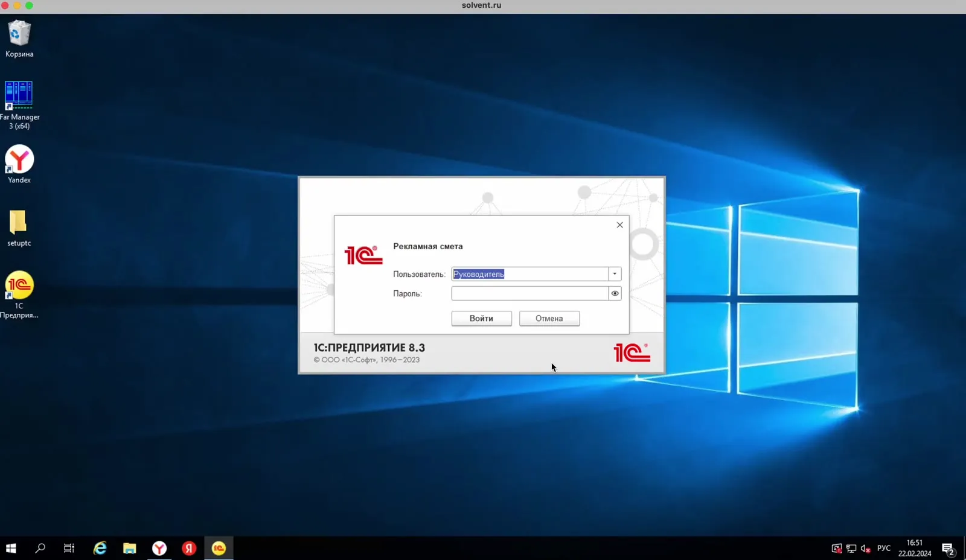Select the setuptc folder on desktop

pyautogui.click(x=19, y=228)
